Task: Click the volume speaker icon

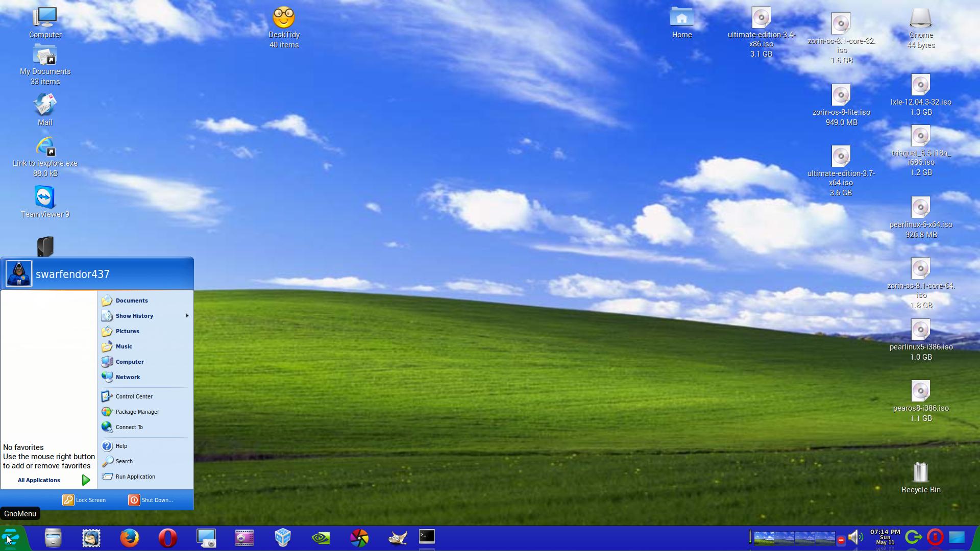Action: [854, 537]
